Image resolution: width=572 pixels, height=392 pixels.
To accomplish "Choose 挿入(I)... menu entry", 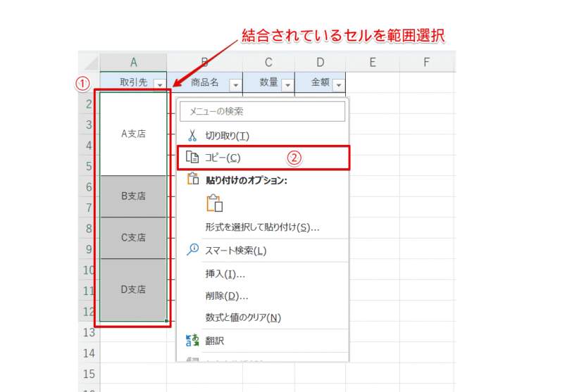I will 263,273.
